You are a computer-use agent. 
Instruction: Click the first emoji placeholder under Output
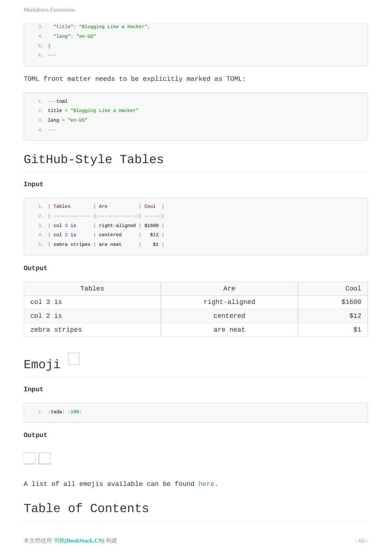coord(30,458)
